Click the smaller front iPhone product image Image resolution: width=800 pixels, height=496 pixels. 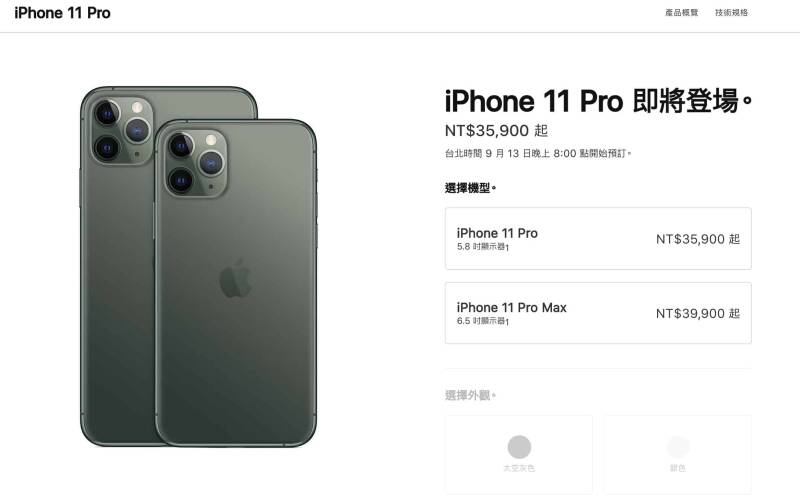[236, 283]
